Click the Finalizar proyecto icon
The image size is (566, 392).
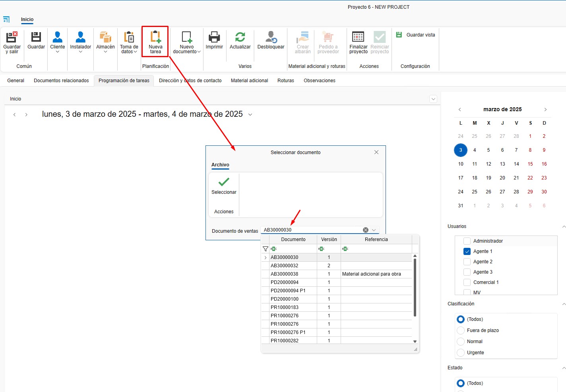358,37
